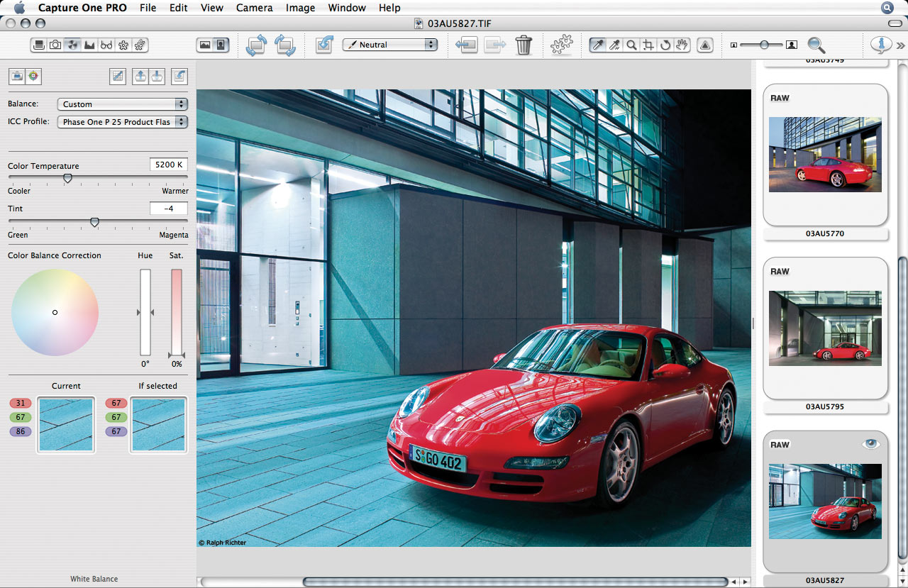This screenshot has height=588, width=908.
Task: Select the rotate tool icon
Action: pos(665,45)
